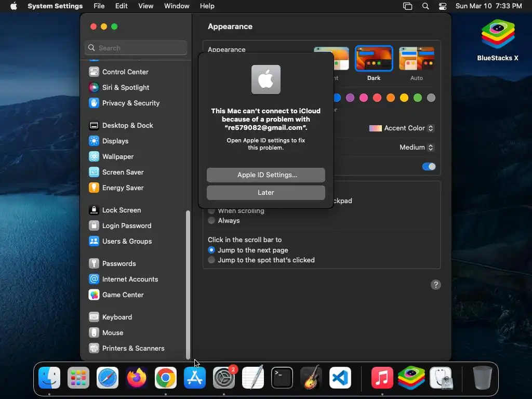The image size is (532, 399).
Task: Open BlueStacks X desktop shortcut
Action: (498, 40)
